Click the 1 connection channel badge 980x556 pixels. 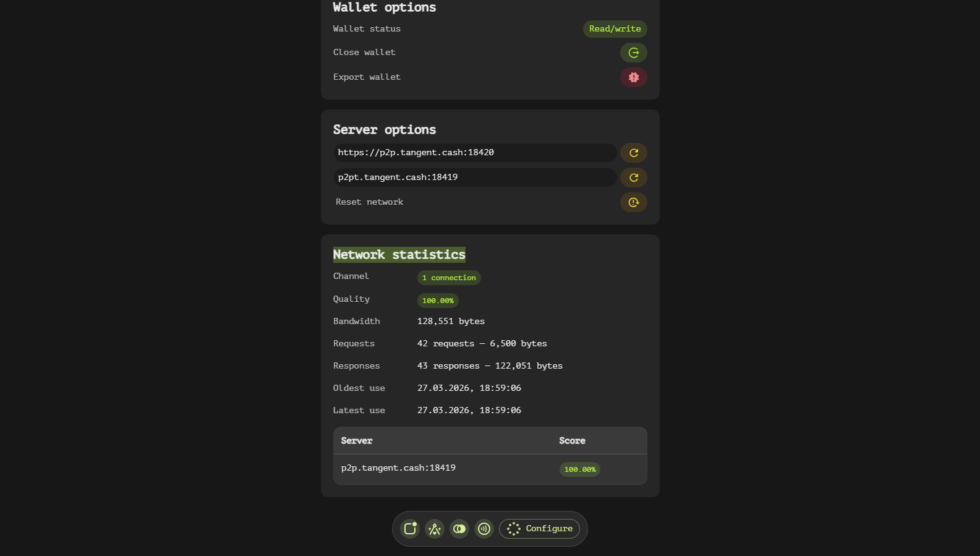[x=449, y=278]
